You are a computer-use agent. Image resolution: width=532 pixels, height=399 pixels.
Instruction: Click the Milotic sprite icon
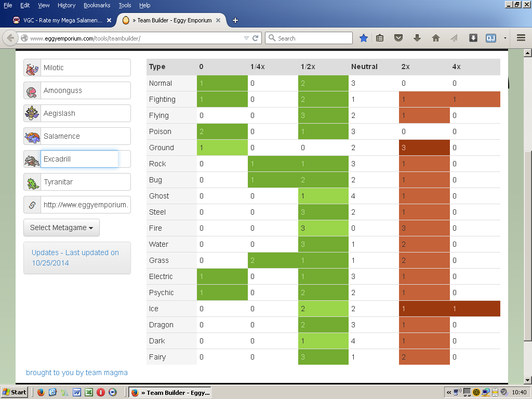(x=32, y=68)
